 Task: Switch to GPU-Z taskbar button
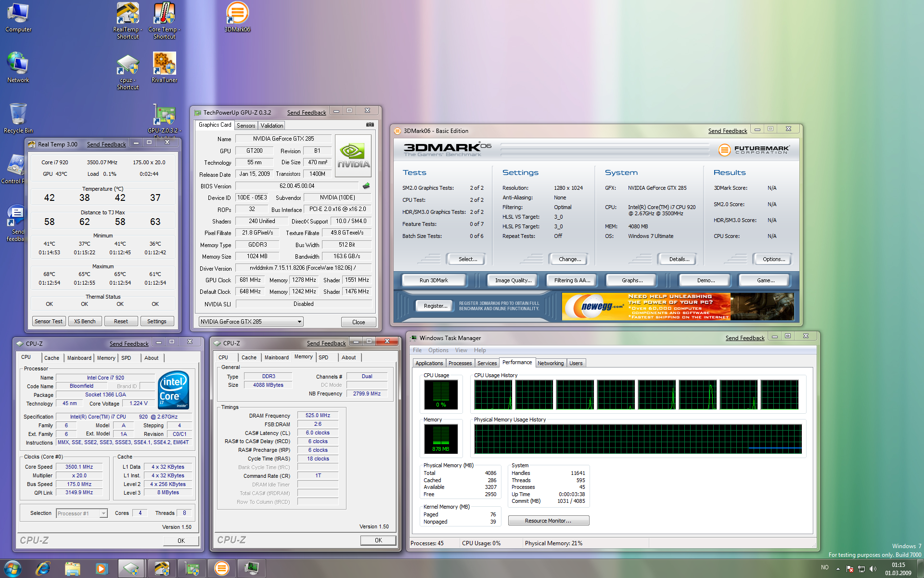pyautogui.click(x=192, y=569)
